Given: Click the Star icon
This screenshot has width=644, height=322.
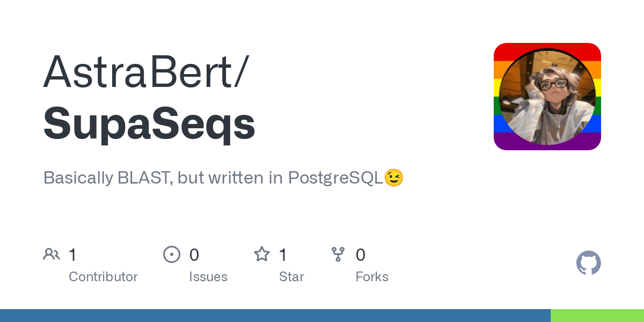Looking at the screenshot, I should click(x=262, y=254).
